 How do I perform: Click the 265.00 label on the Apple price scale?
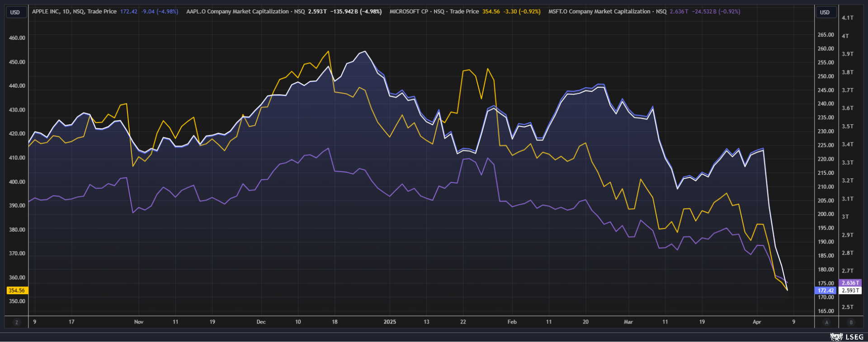click(826, 35)
